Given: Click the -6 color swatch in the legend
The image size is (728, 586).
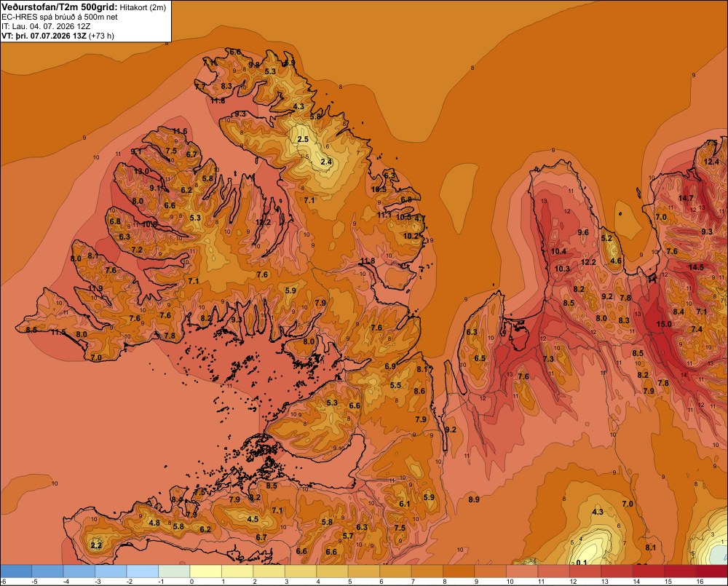Looking at the screenshot, I should pos(16,571).
